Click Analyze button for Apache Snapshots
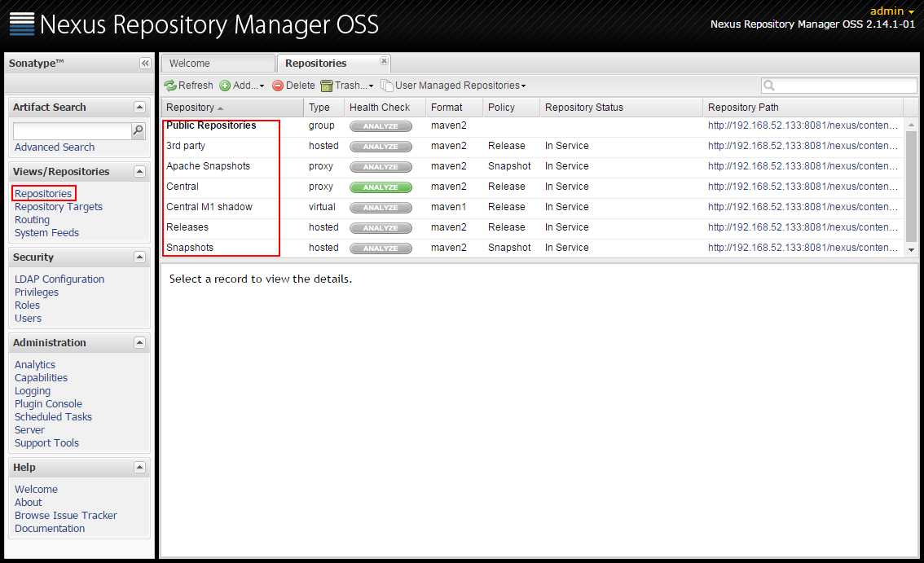The image size is (924, 563). (381, 167)
